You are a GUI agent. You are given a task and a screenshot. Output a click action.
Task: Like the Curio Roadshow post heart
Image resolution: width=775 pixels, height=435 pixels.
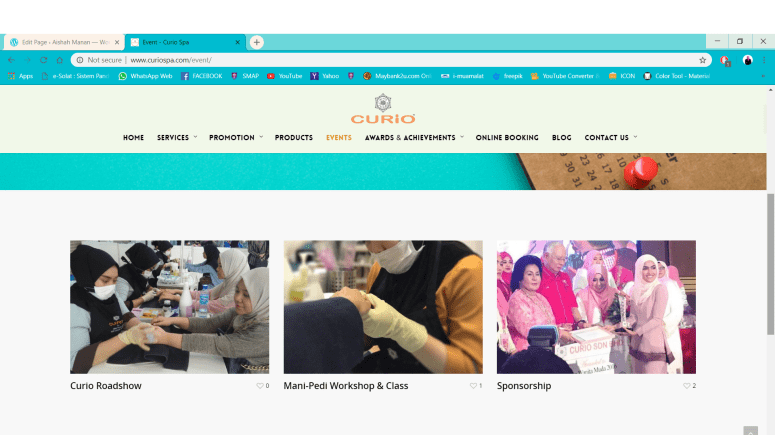(x=260, y=386)
